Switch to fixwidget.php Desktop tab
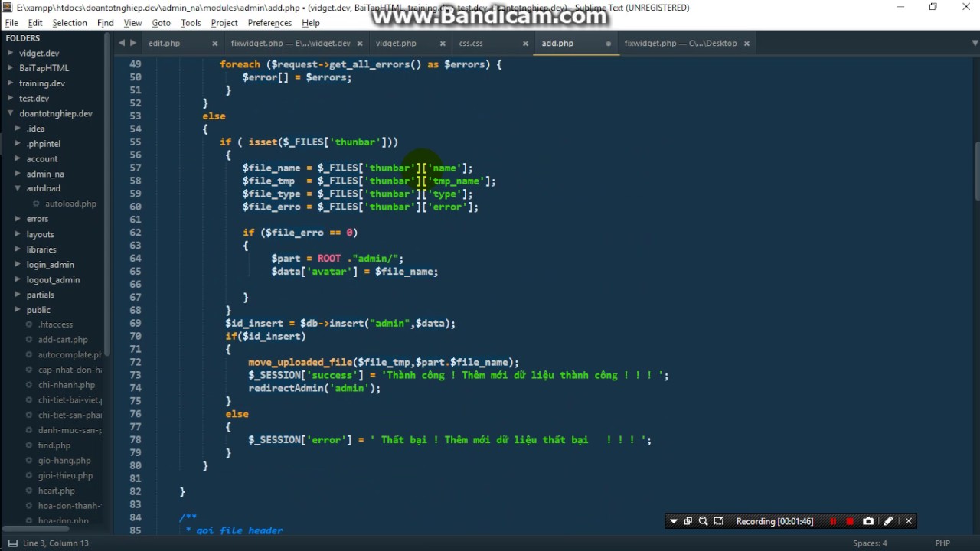980x551 pixels. pos(681,44)
